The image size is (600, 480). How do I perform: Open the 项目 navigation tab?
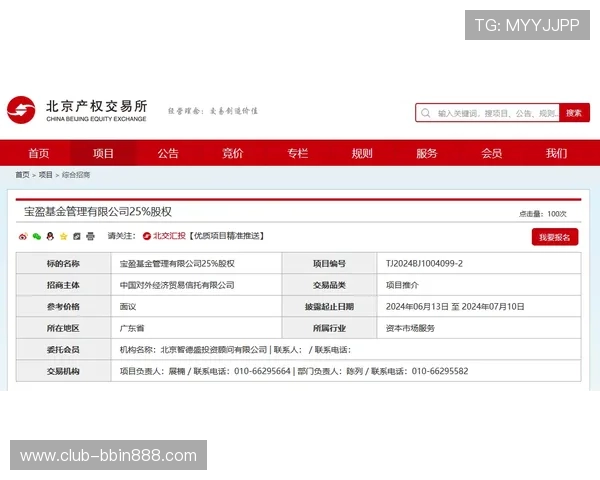tap(103, 153)
